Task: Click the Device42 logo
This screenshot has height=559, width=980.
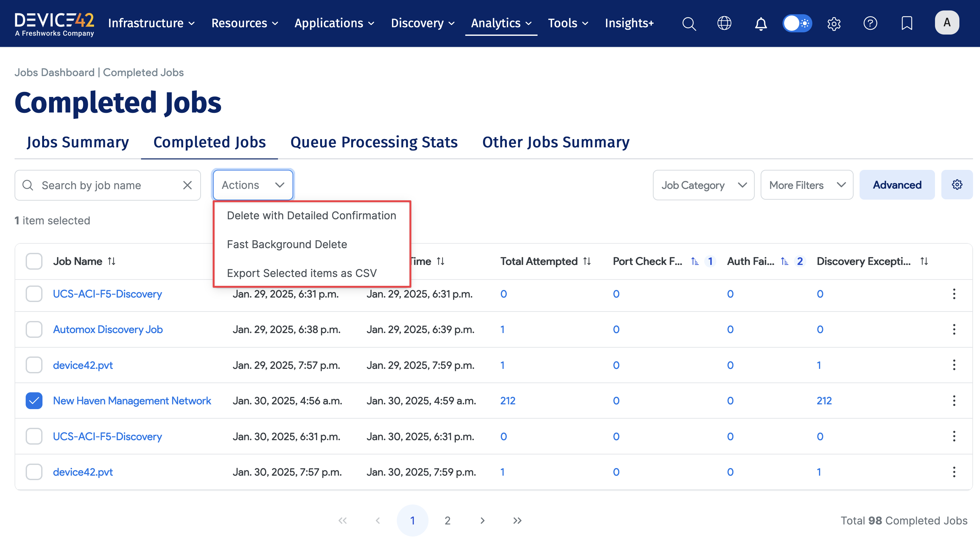Action: point(54,25)
